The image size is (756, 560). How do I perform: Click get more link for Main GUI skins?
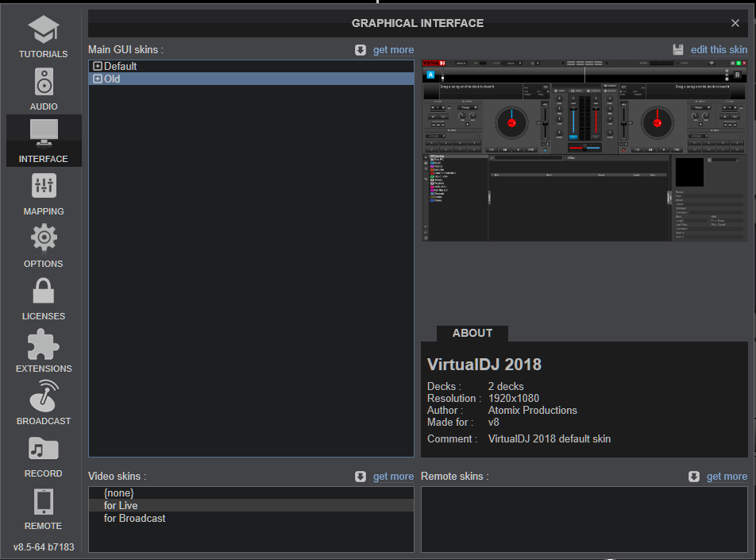(x=393, y=50)
